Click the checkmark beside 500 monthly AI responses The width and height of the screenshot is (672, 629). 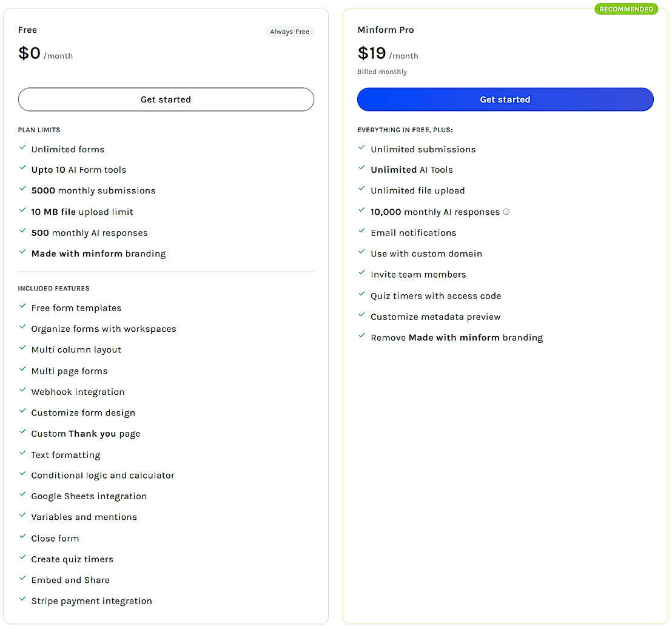22,231
